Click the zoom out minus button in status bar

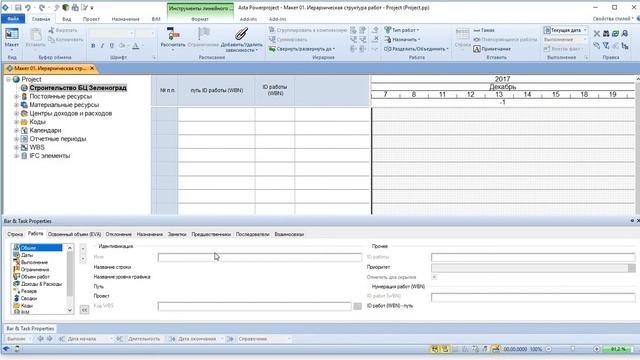pyautogui.click(x=549, y=349)
